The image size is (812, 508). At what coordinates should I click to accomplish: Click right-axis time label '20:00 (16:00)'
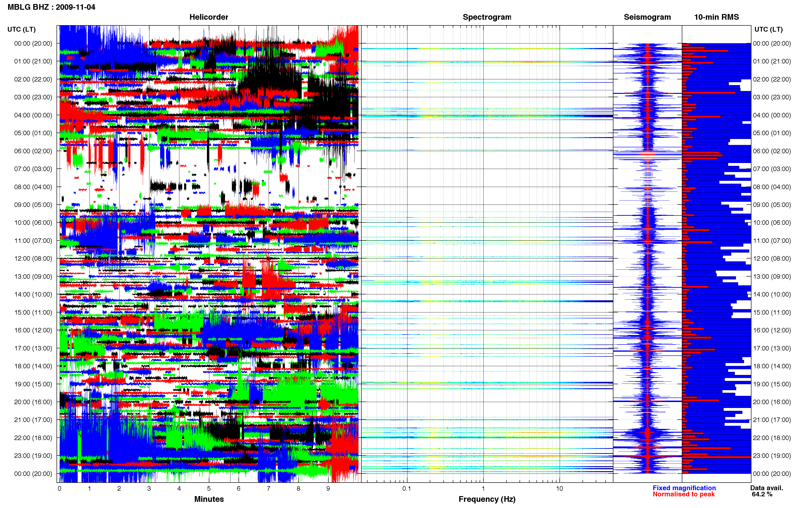[772, 402]
